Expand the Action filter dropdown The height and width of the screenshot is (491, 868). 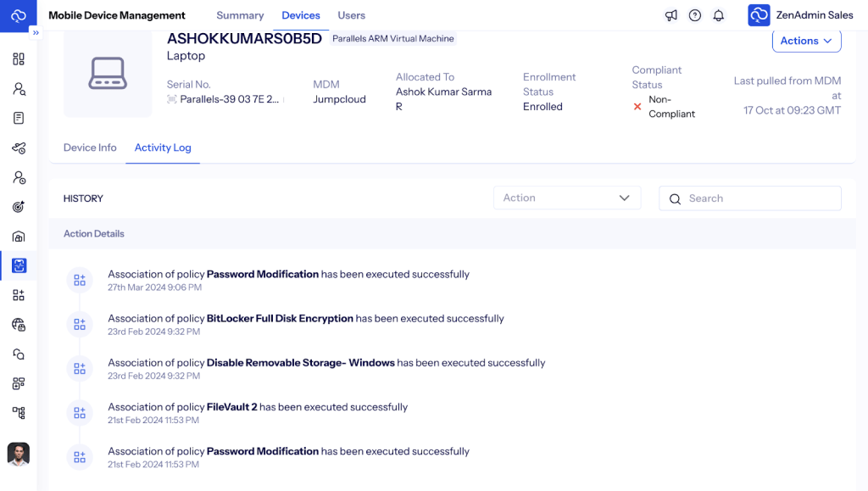[566, 198]
